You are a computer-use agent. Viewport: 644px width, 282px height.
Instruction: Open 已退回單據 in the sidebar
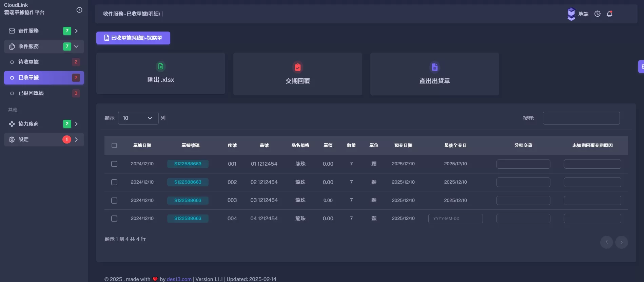[31, 93]
